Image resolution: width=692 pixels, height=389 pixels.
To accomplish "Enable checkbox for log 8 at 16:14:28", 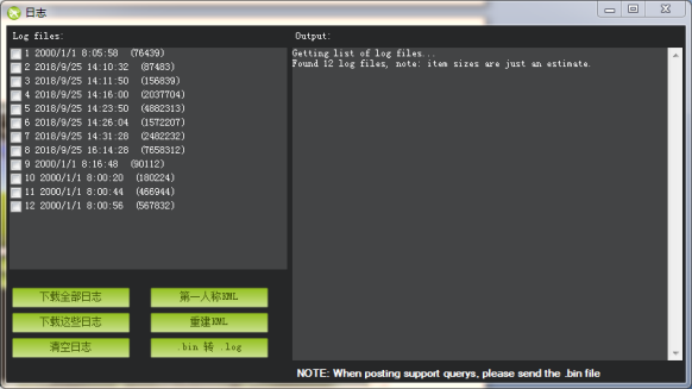I will point(16,151).
